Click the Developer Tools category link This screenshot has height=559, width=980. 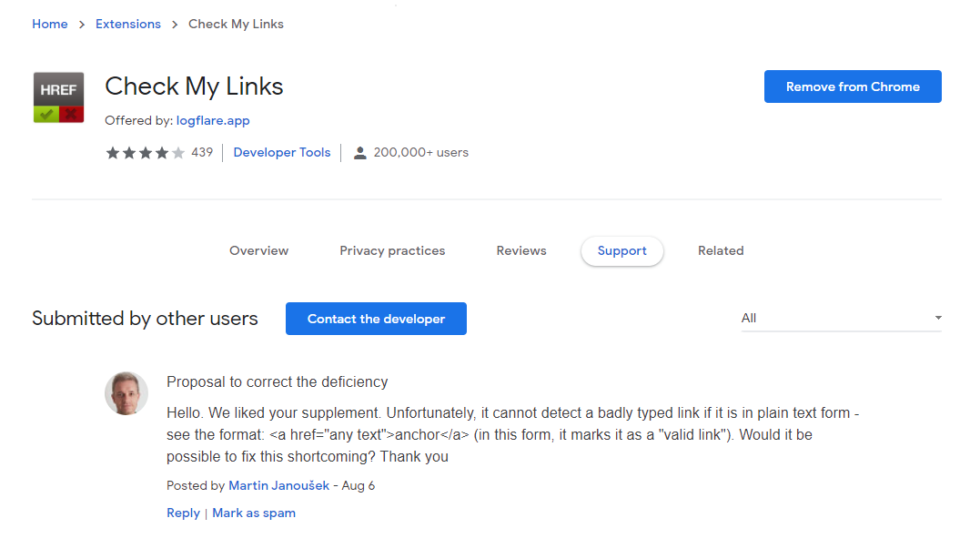(x=281, y=152)
